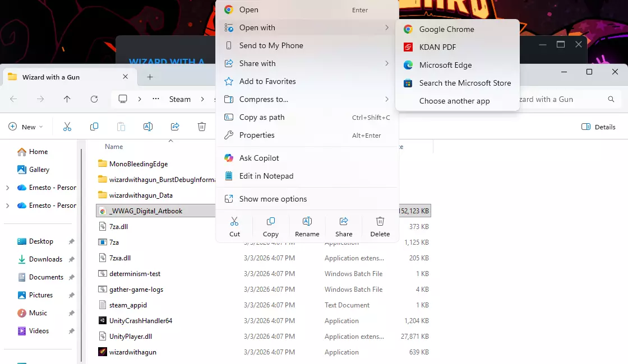Image resolution: width=628 pixels, height=364 pixels.
Task: Click Cut icon in context menu
Action: pos(235,227)
